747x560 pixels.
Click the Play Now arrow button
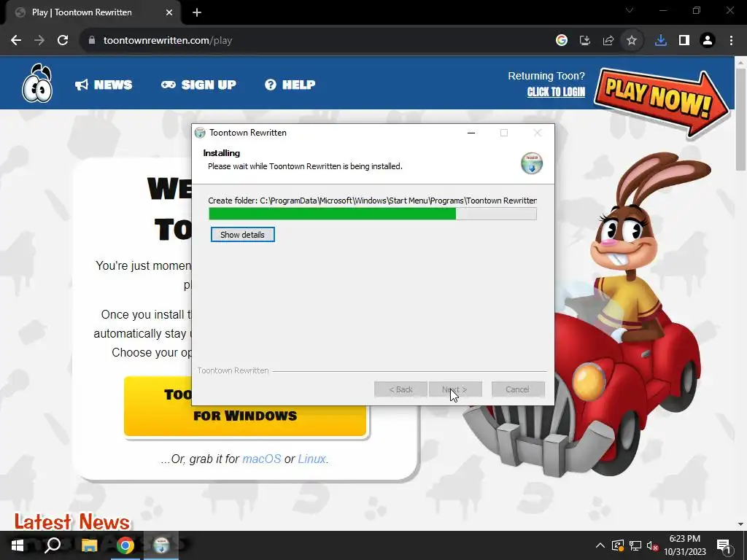pos(661,102)
